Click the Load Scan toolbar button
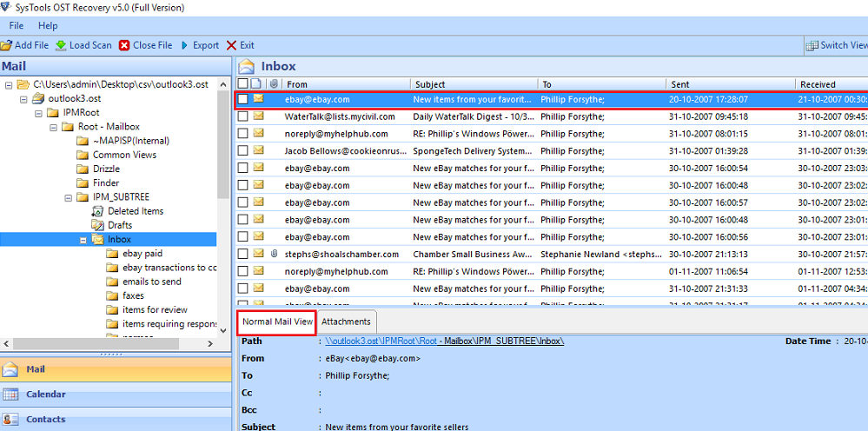 (83, 45)
